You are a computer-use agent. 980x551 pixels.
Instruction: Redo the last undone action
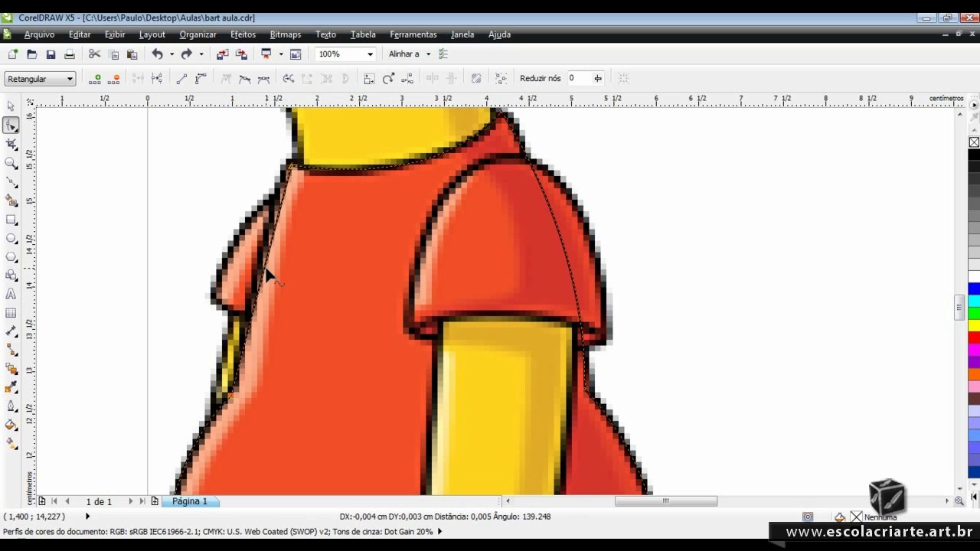(186, 54)
